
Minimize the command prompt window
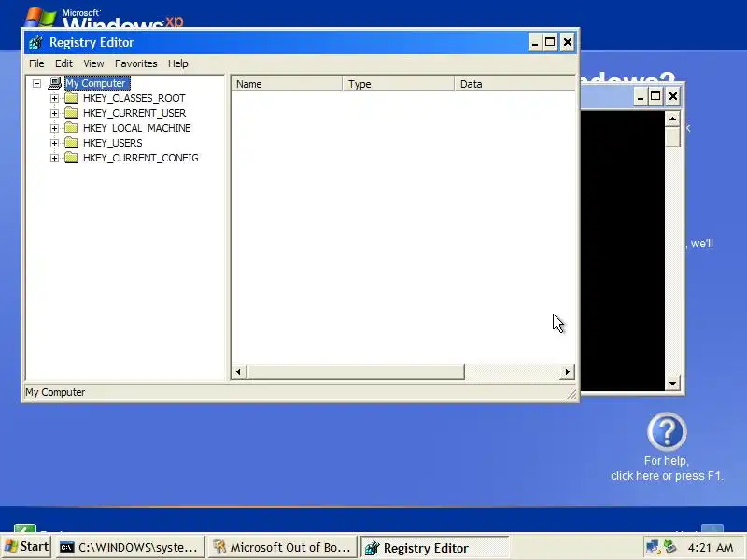pyautogui.click(x=641, y=97)
